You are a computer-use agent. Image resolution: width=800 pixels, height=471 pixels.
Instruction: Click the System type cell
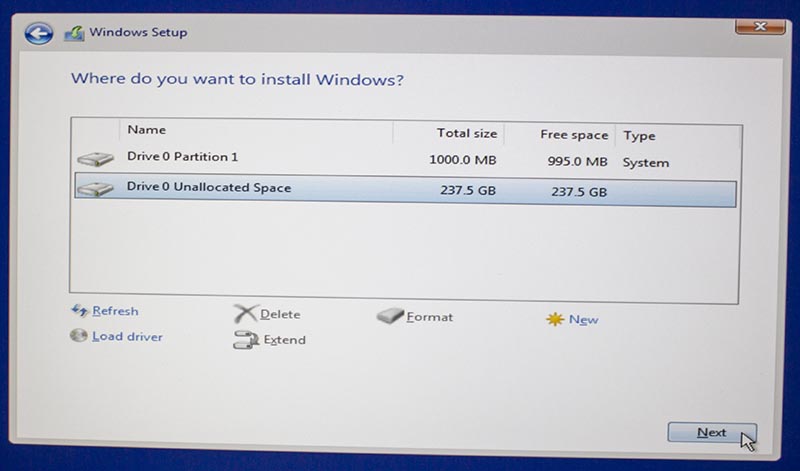[646, 163]
